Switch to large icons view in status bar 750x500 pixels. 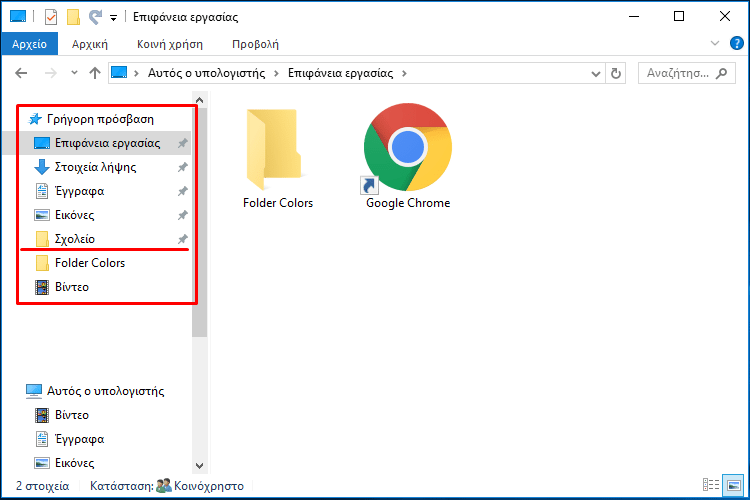tap(733, 485)
